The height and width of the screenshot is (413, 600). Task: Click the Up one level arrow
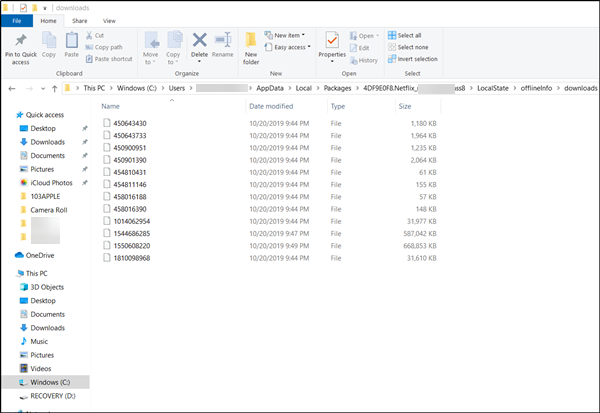point(55,88)
